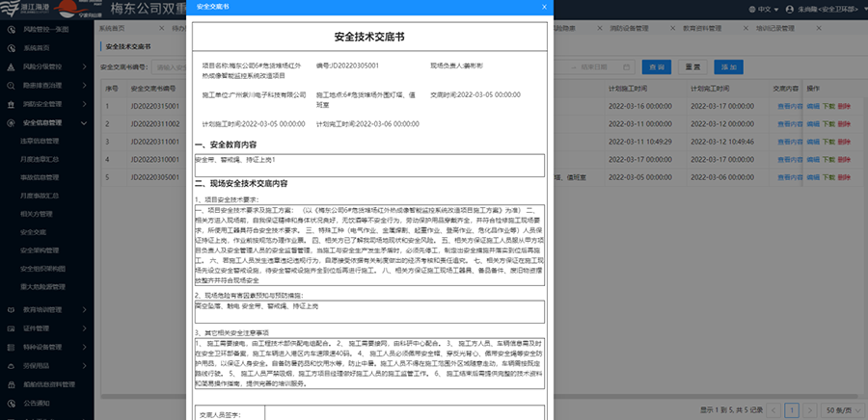Close the 系统首页 tab with its X
This screenshot has width=868, height=420.
(161, 28)
